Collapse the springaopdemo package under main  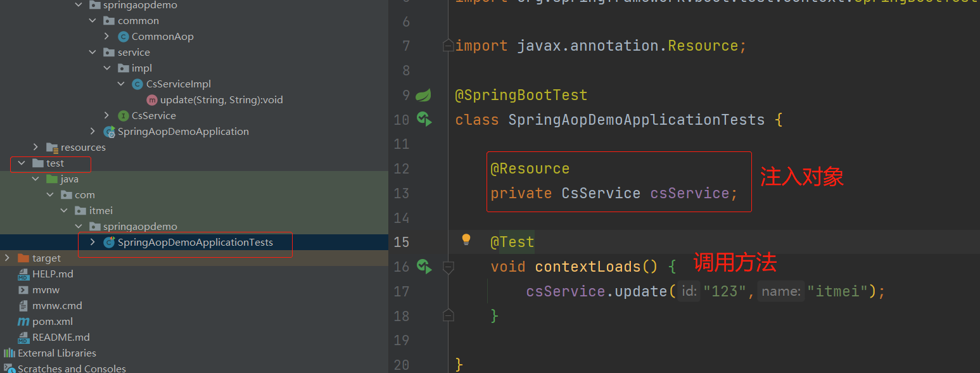[x=79, y=5]
